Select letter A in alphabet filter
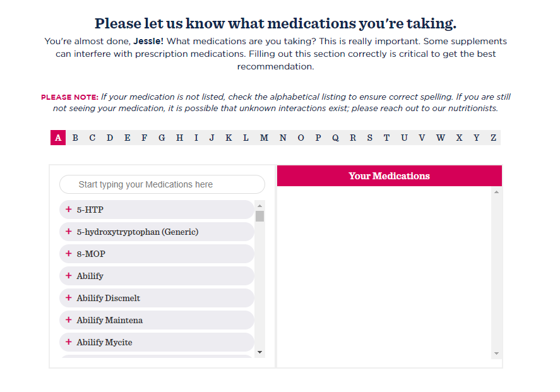The width and height of the screenshot is (560, 392). point(58,138)
